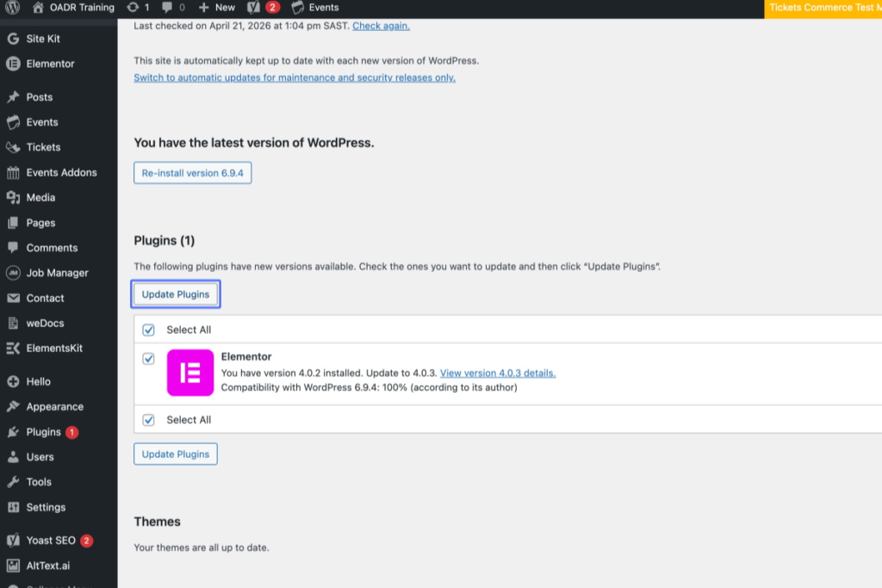Click 'You have the latest version of WordPress.'
This screenshot has width=882, height=588.
point(254,143)
